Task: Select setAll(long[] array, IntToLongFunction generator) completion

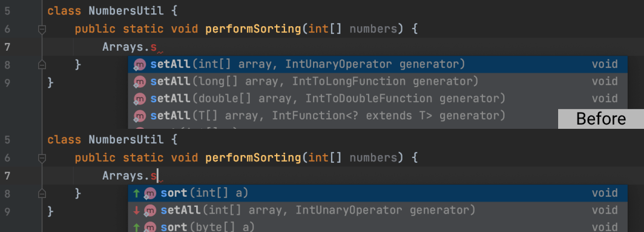Action: tap(378, 82)
